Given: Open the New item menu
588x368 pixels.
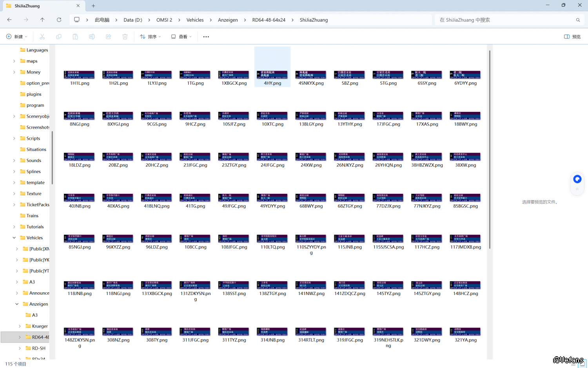Looking at the screenshot, I should tap(17, 36).
